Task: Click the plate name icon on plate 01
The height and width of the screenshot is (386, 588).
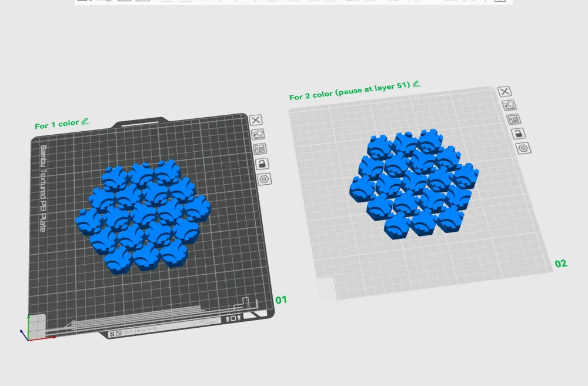Action: (x=260, y=149)
